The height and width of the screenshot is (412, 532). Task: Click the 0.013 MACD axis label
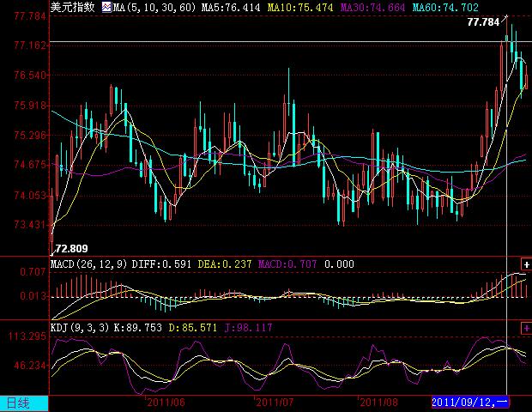click(x=33, y=296)
